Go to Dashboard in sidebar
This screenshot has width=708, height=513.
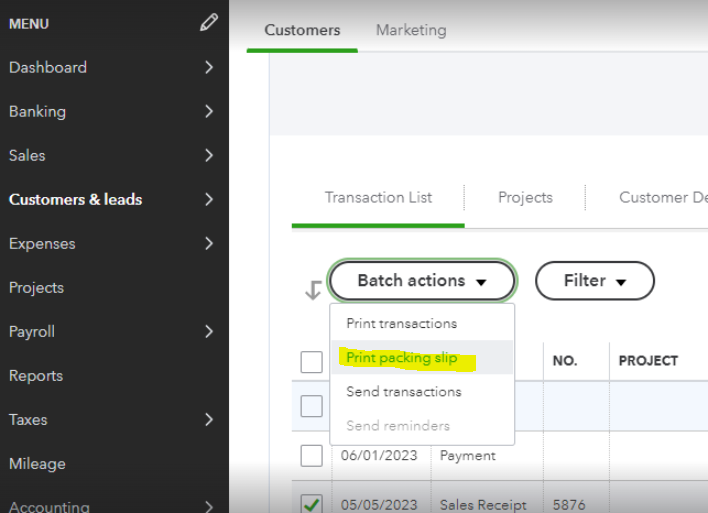tap(48, 67)
